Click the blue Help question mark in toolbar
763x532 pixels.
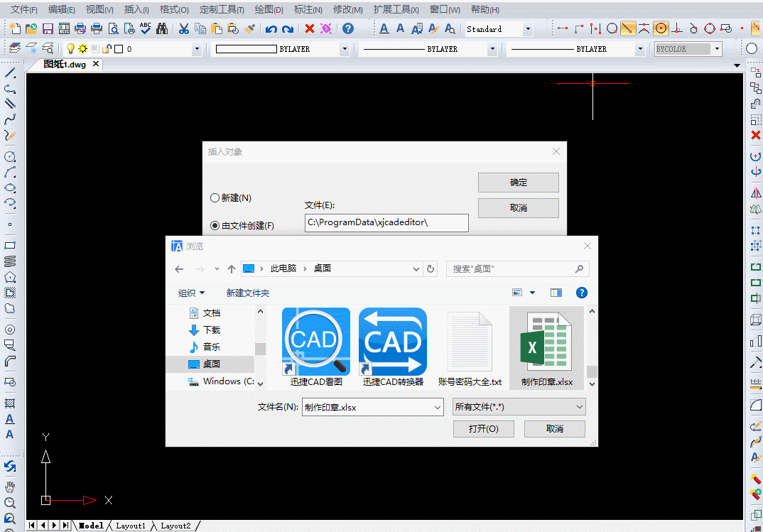[x=347, y=29]
